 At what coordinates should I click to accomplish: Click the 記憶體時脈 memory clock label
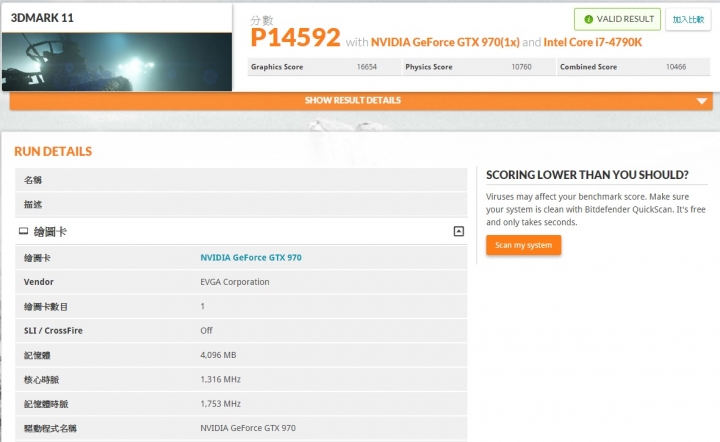45,404
